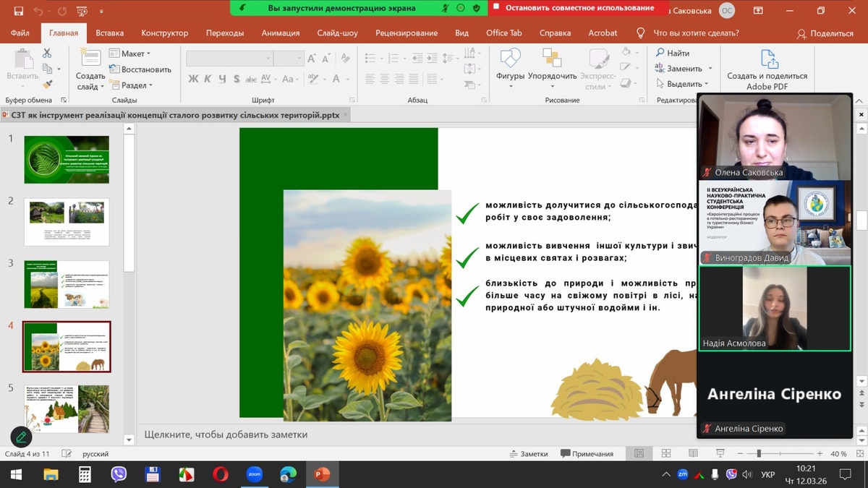This screenshot has height=488, width=868.
Task: Click the Найти search tool
Action: tap(672, 53)
